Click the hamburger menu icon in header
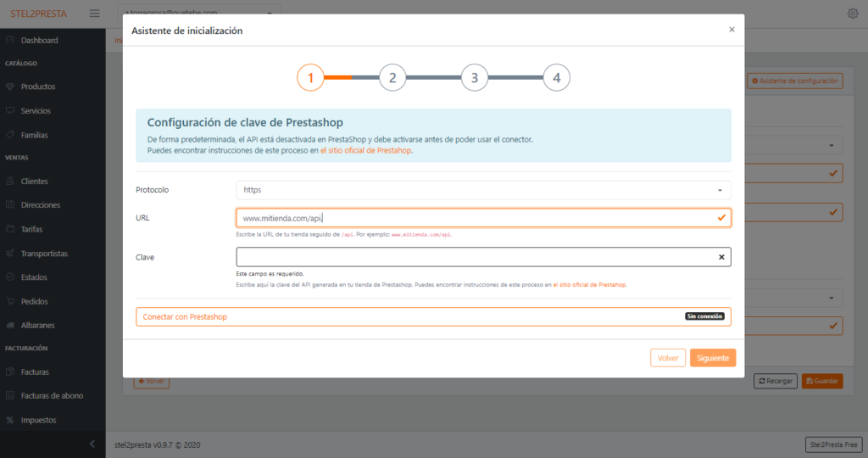868x458 pixels. (94, 14)
